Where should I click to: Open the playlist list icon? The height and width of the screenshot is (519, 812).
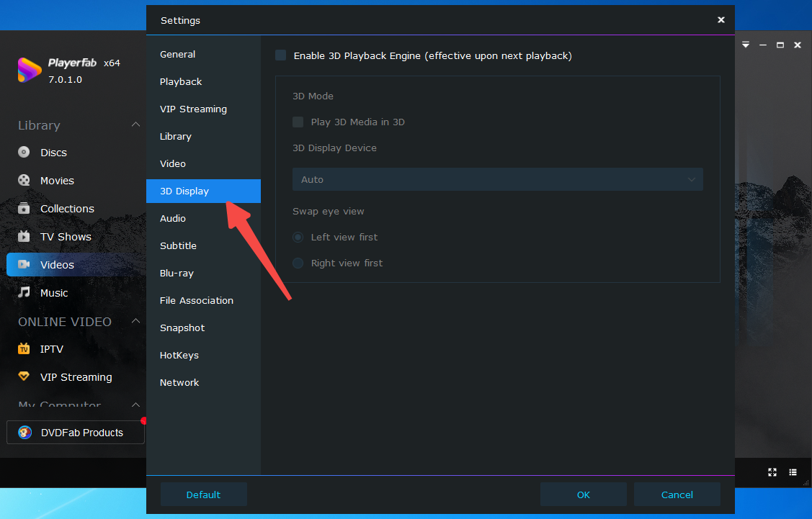[793, 472]
